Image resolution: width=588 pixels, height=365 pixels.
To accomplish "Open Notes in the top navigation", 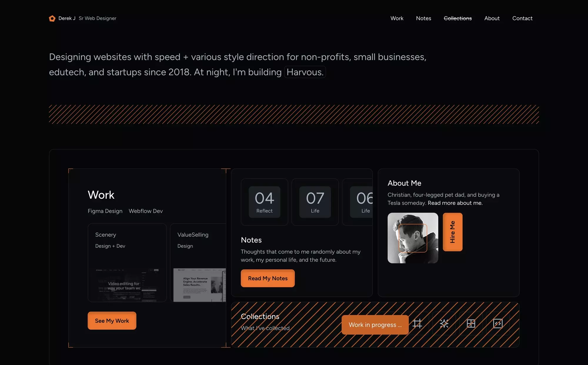I will [x=423, y=18].
